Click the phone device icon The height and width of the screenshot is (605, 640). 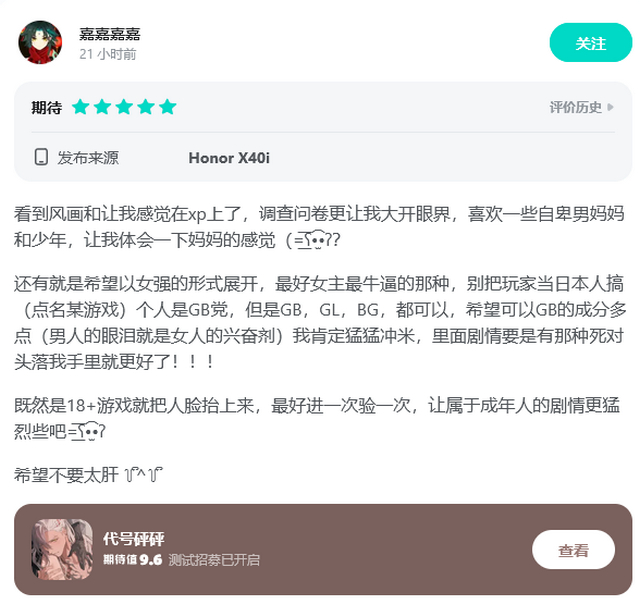pyautogui.click(x=41, y=157)
